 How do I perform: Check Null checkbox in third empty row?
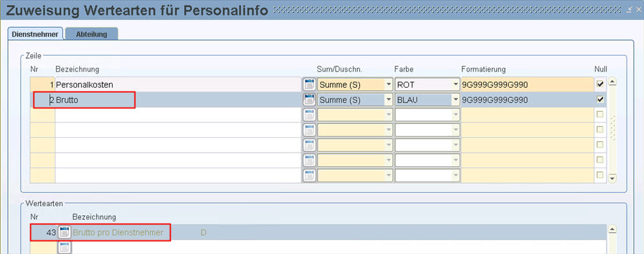[x=600, y=144]
